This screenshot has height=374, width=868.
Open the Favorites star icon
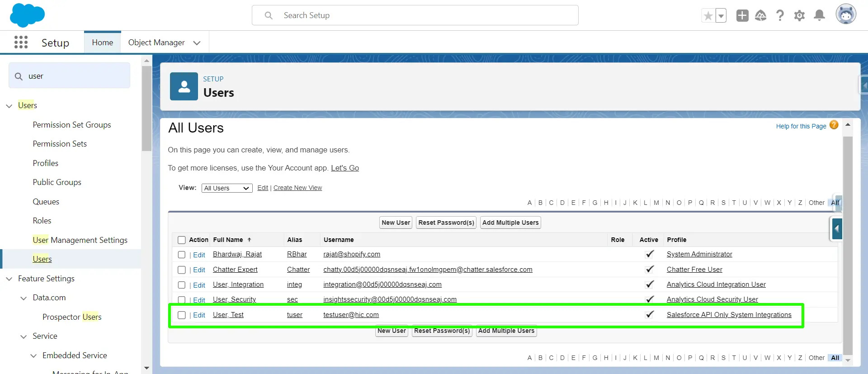point(708,16)
